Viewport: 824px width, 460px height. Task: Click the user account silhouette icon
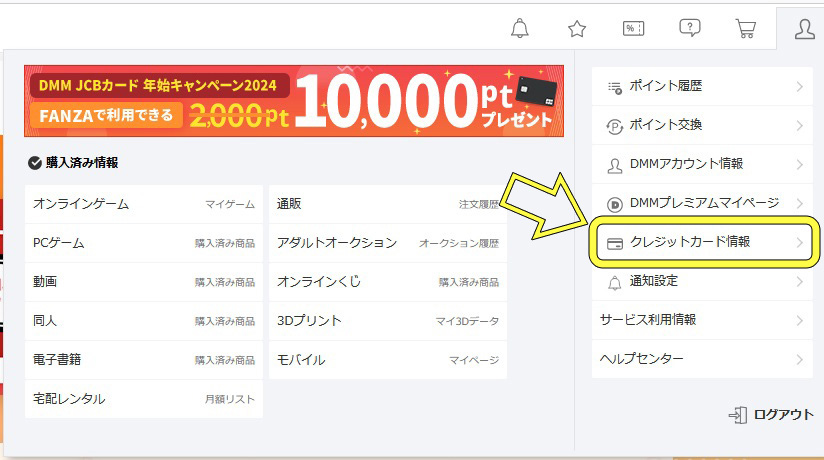pos(805,29)
